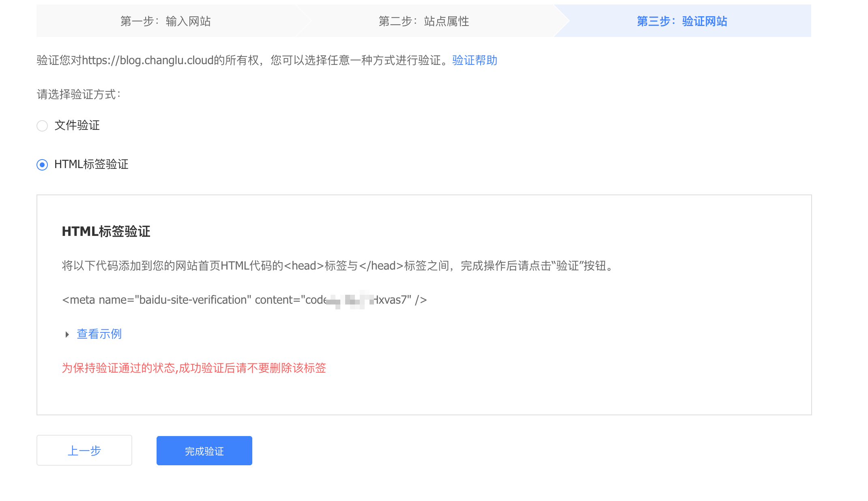Select the HTML标签验证 radio button
The width and height of the screenshot is (868, 501).
(x=42, y=165)
